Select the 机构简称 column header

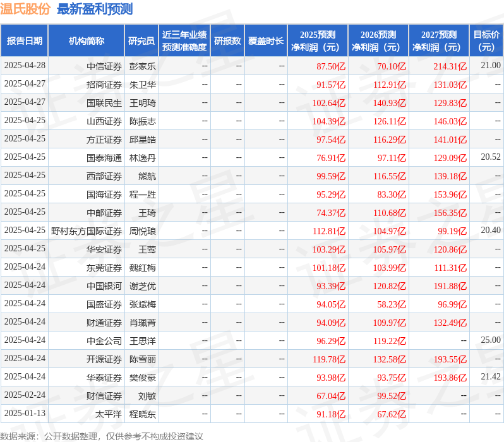pyautogui.click(x=87, y=41)
